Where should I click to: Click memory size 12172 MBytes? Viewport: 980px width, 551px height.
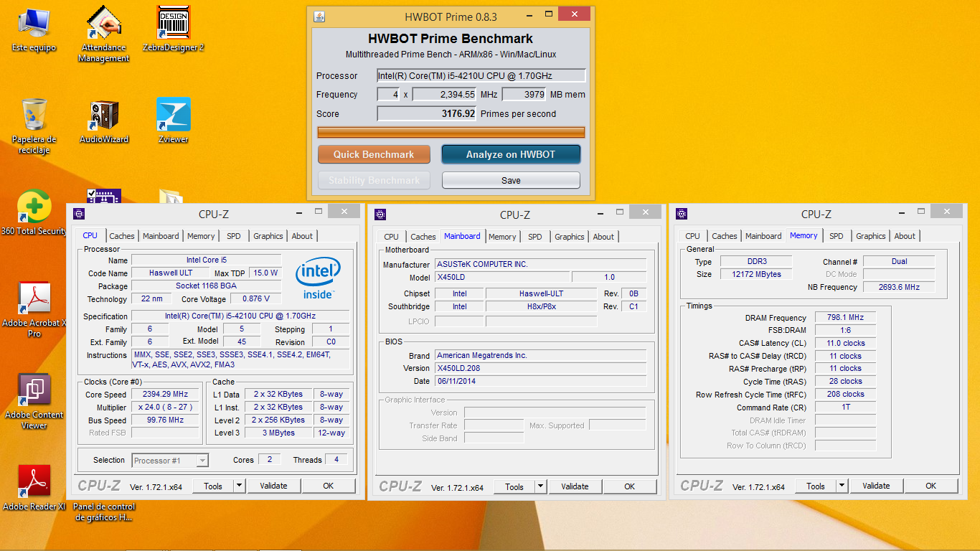(755, 274)
